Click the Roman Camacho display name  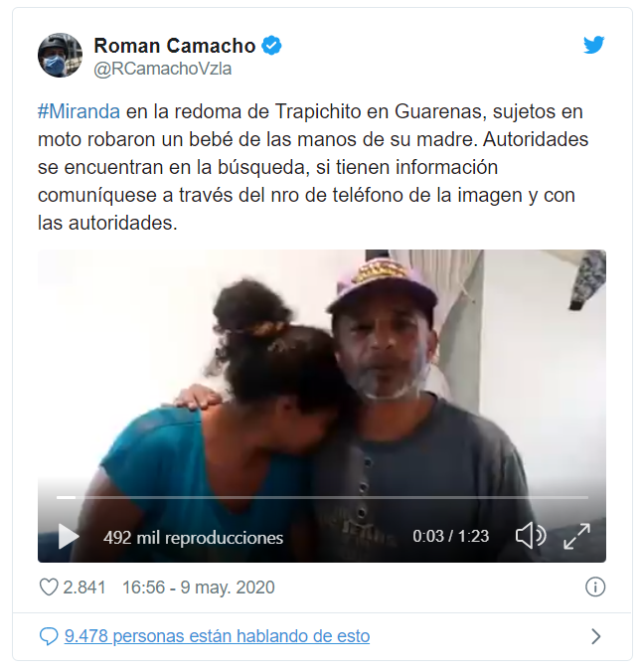174,46
